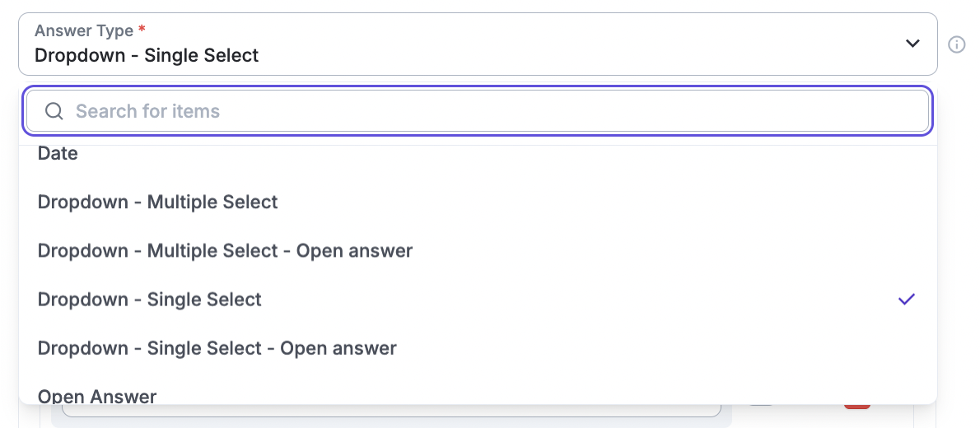Choose Dropdown - Single Select - Open answer
The height and width of the screenshot is (428, 980).
click(x=217, y=348)
